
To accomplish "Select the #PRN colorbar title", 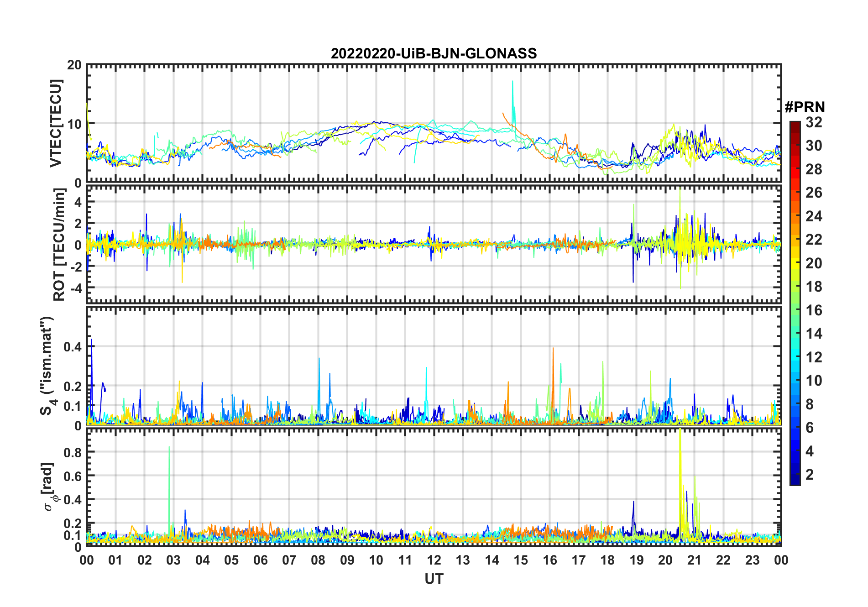I will (x=805, y=107).
